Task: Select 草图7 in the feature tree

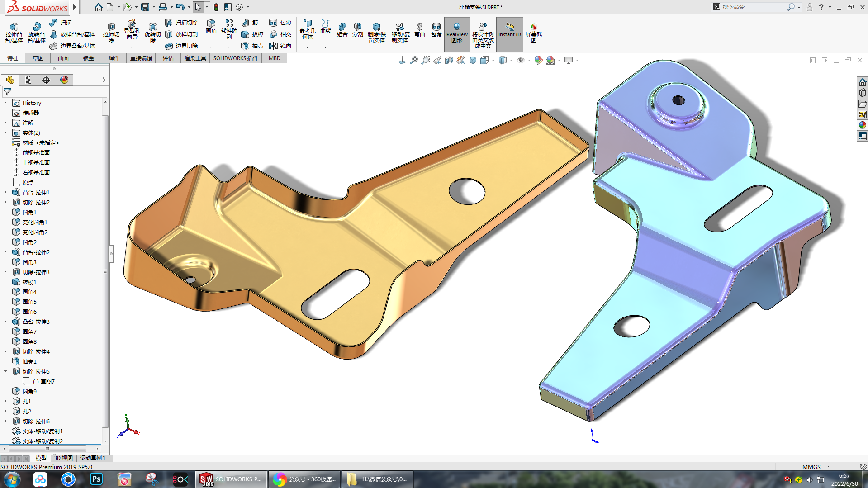Action: point(43,382)
